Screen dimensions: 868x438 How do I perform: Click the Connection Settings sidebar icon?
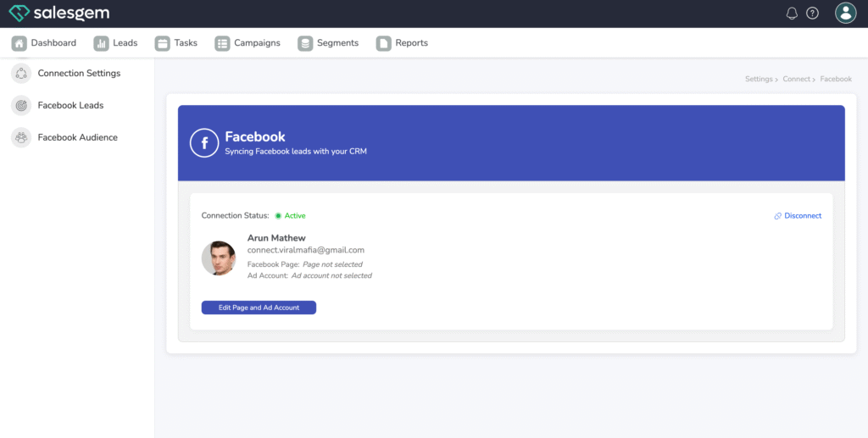[x=21, y=74]
